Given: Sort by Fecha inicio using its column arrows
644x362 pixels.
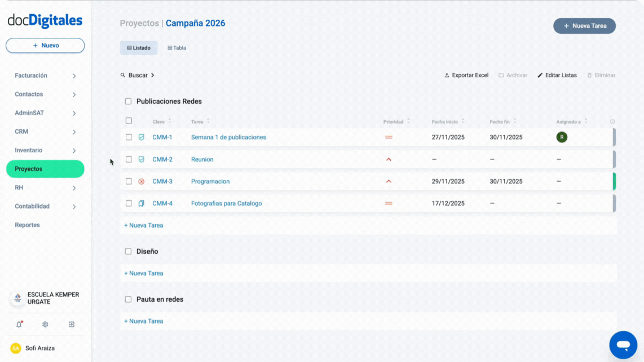Looking at the screenshot, I should tap(464, 121).
